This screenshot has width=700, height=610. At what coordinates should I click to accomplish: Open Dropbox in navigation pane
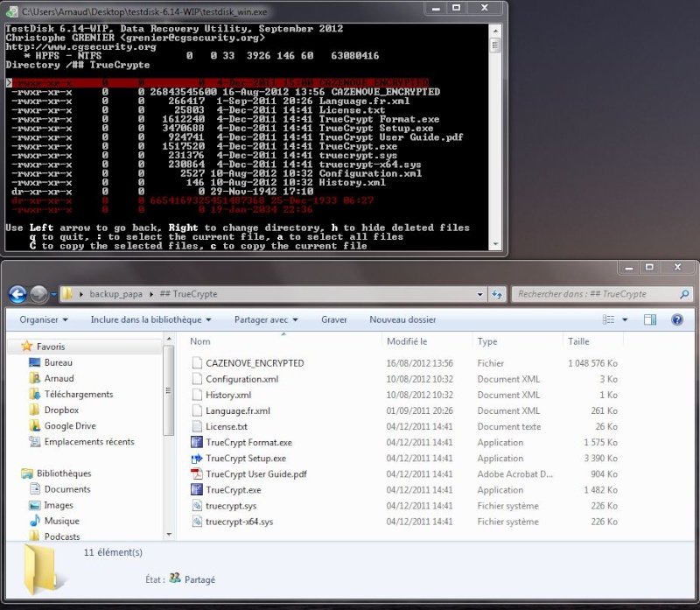point(61,410)
